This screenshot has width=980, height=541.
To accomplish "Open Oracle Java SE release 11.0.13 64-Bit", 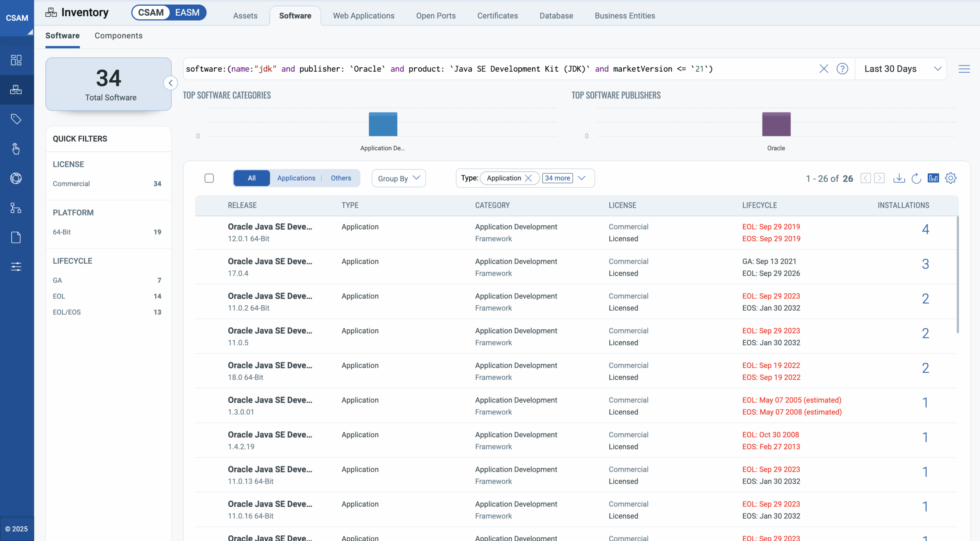I will [x=270, y=469].
